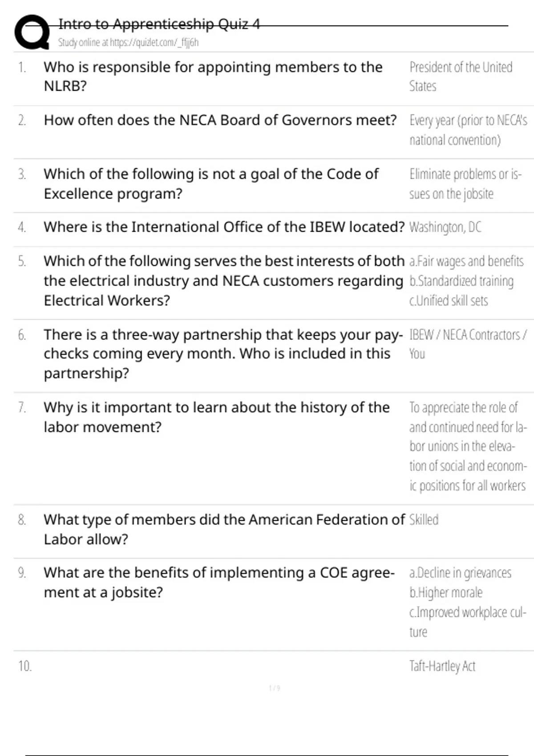Viewport: 534px width, 756px height.
Task: Click the Every year NECA convention answer
Action: click(x=468, y=130)
